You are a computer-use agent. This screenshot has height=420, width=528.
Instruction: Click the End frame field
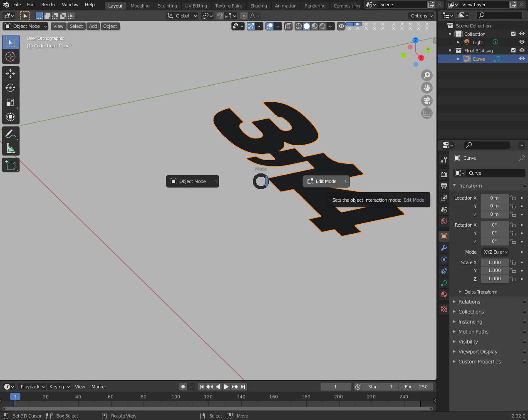point(417,387)
